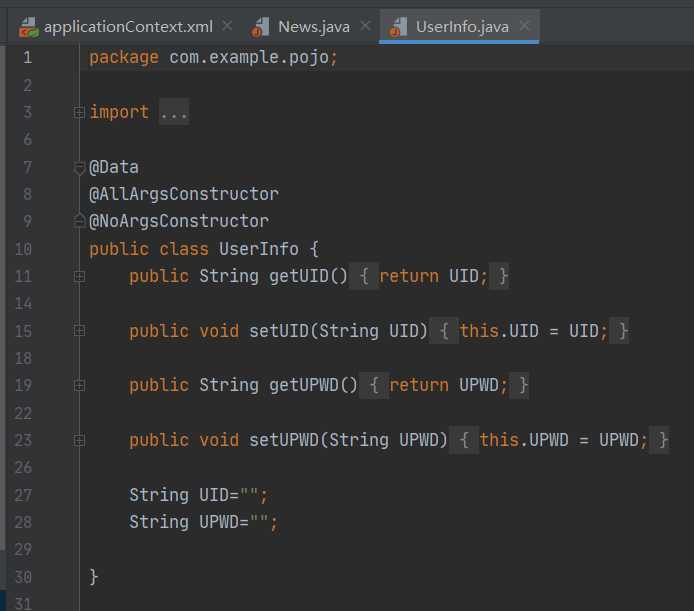Click the setUID method name

(279, 331)
